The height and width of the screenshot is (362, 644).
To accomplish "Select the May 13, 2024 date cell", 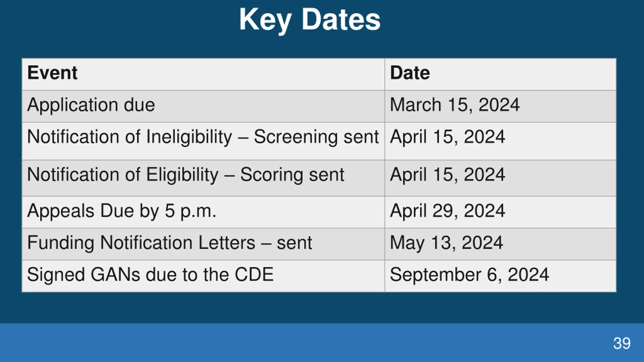I will point(500,244).
